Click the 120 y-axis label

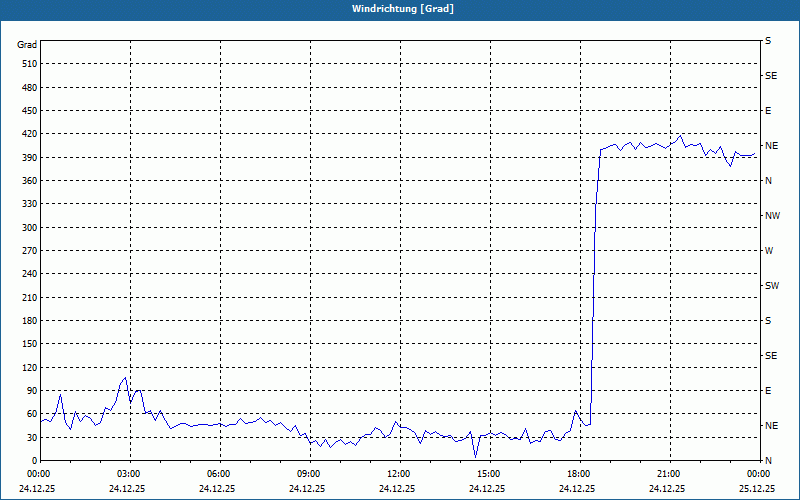(30, 367)
